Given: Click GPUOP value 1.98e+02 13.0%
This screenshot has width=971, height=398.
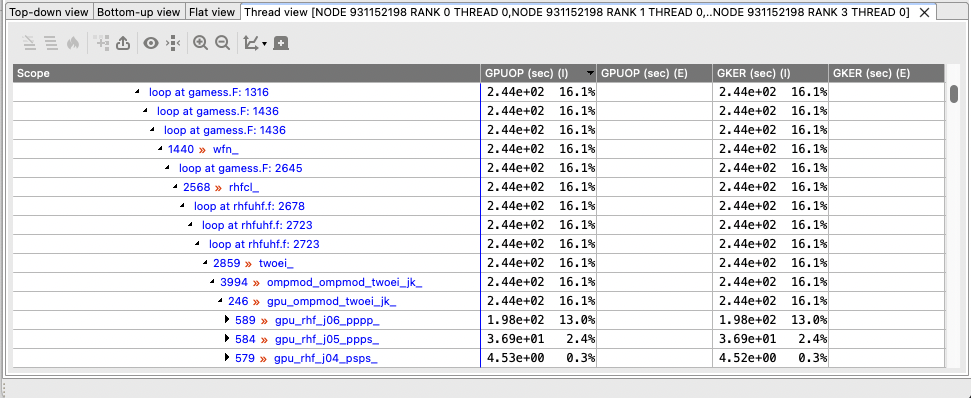Looking at the screenshot, I should point(541,321).
